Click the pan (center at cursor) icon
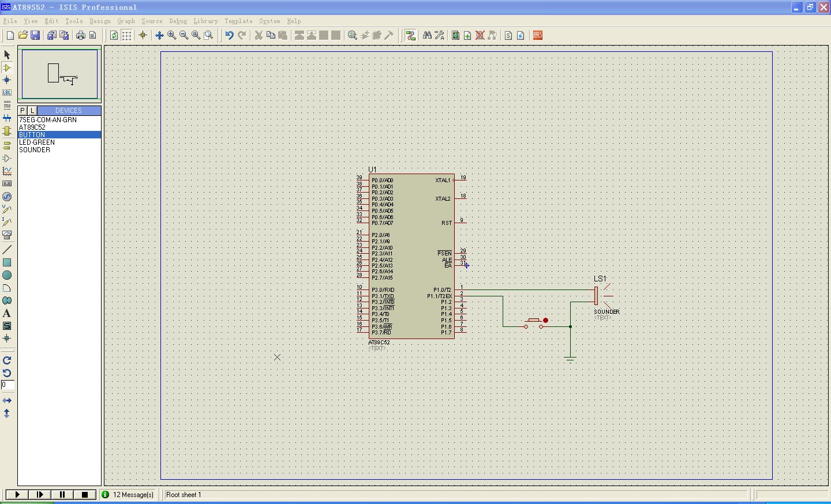 point(160,35)
